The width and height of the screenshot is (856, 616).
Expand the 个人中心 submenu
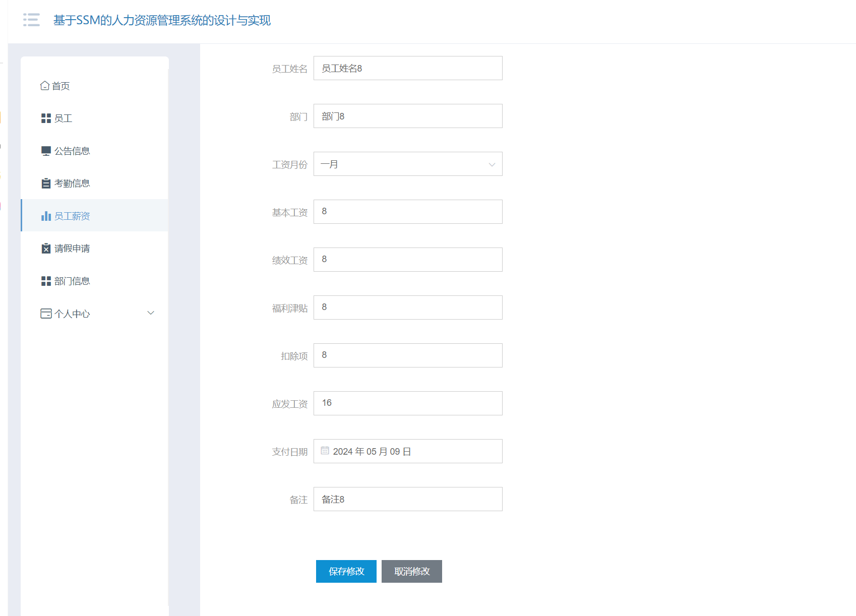point(150,313)
